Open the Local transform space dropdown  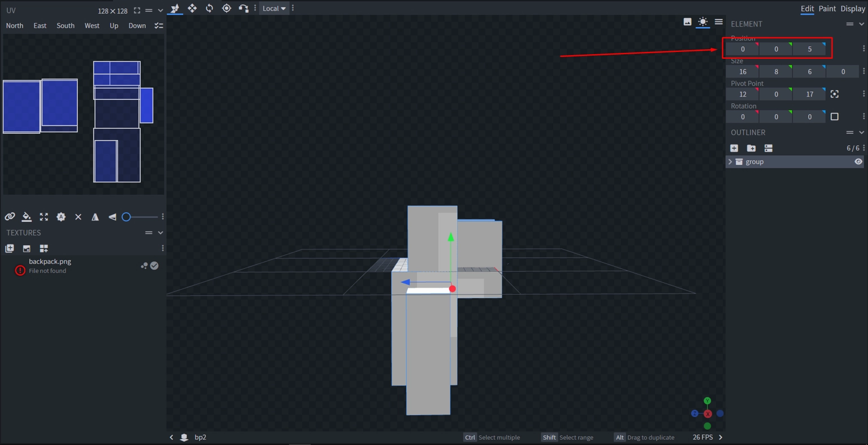pos(274,8)
